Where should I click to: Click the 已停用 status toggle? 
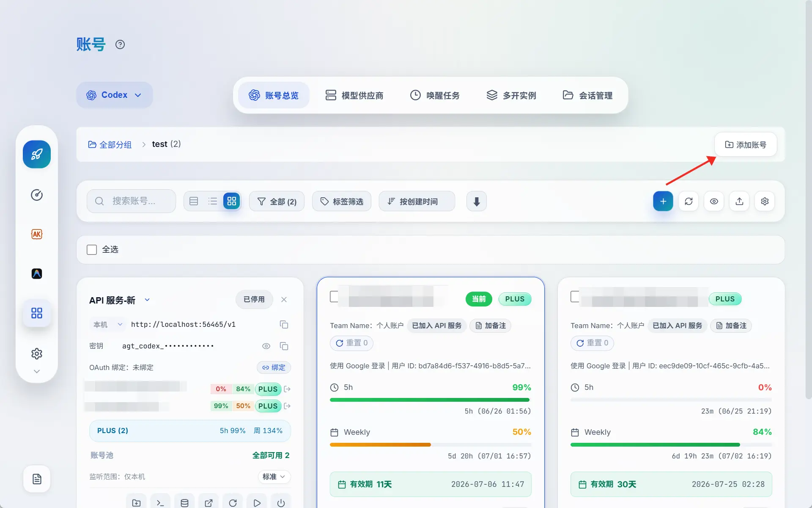(x=254, y=300)
